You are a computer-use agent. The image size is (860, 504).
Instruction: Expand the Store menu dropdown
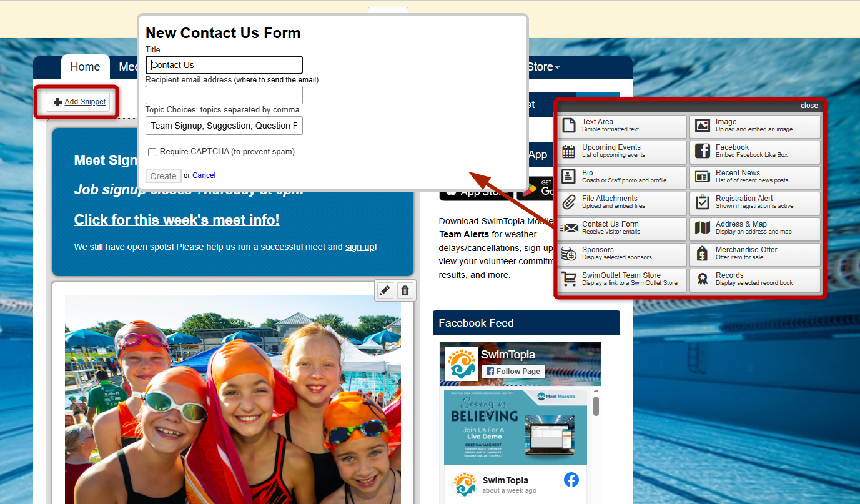[x=543, y=67]
